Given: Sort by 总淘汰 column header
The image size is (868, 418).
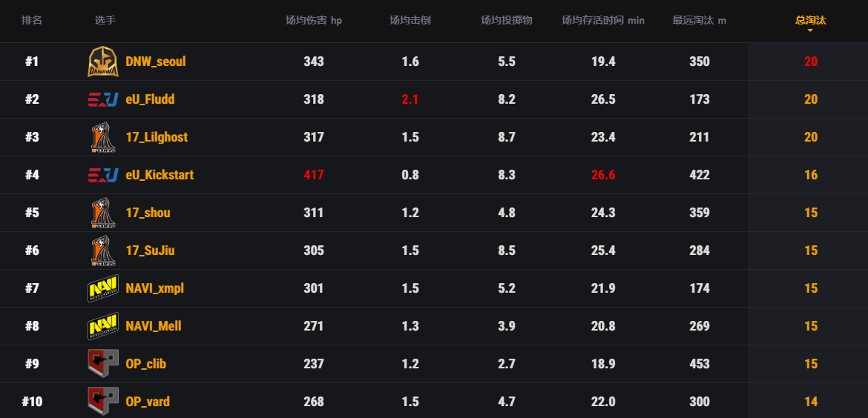Looking at the screenshot, I should [x=810, y=20].
